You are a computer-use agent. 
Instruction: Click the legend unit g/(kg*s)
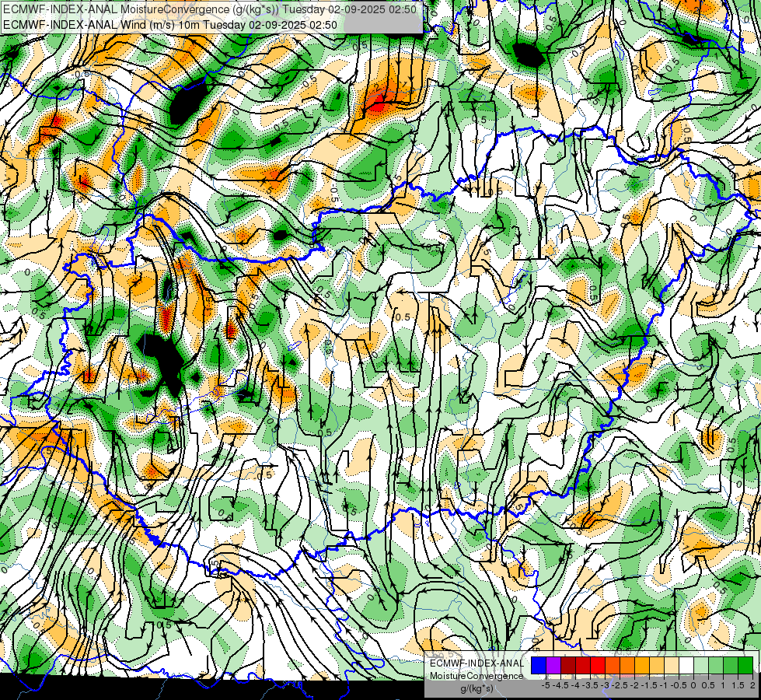coord(476,689)
